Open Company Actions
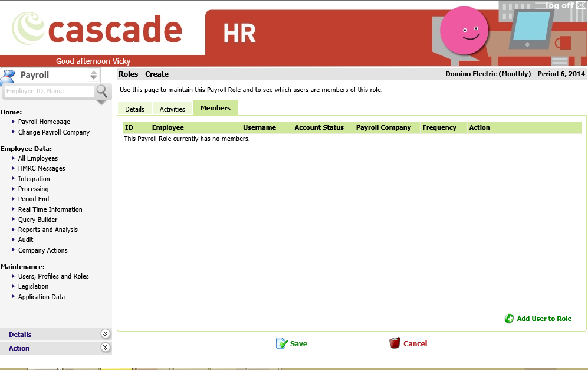Viewport: 588px width, 370px height. coord(43,250)
